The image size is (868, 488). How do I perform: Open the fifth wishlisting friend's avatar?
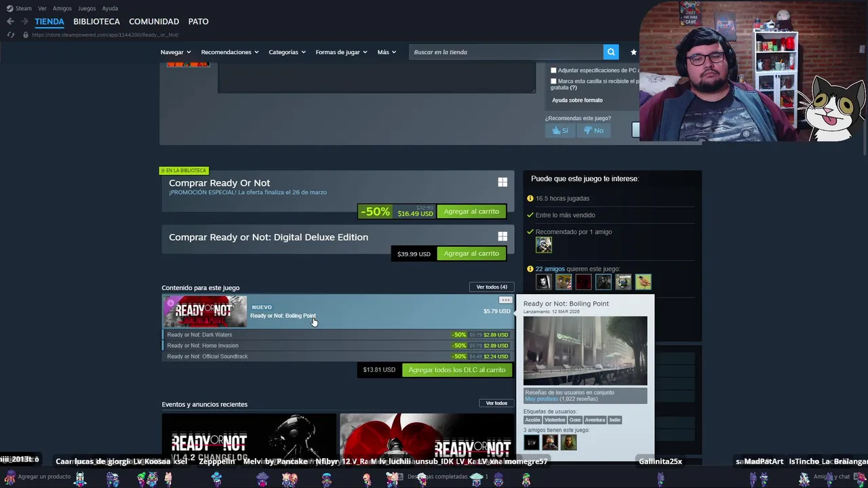click(623, 281)
